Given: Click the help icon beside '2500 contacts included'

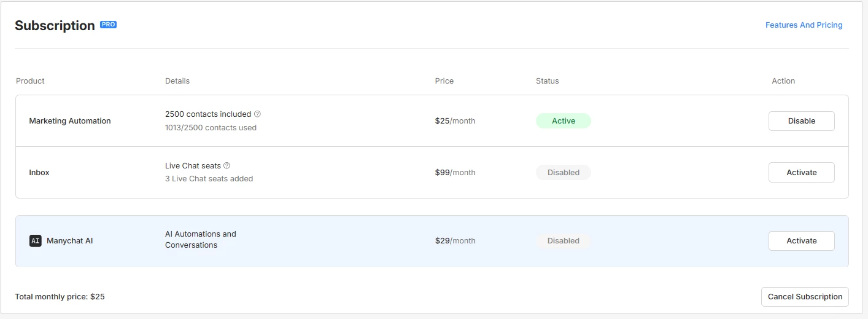Looking at the screenshot, I should coord(257,114).
